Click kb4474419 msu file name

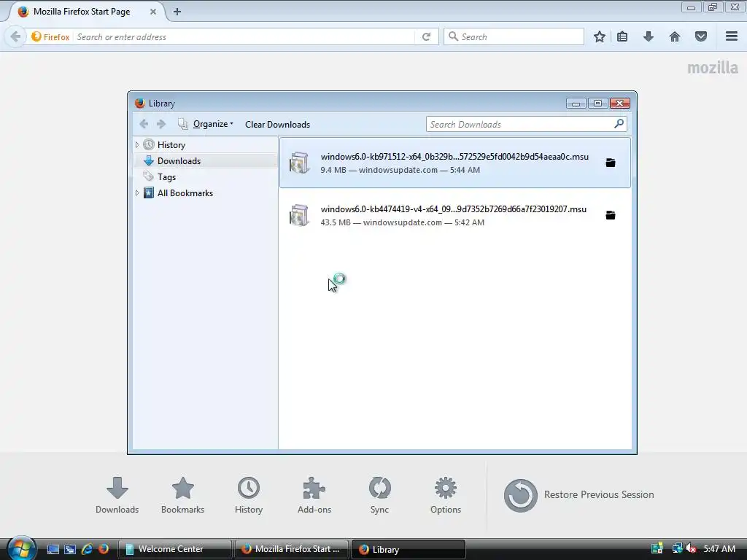pyautogui.click(x=454, y=209)
